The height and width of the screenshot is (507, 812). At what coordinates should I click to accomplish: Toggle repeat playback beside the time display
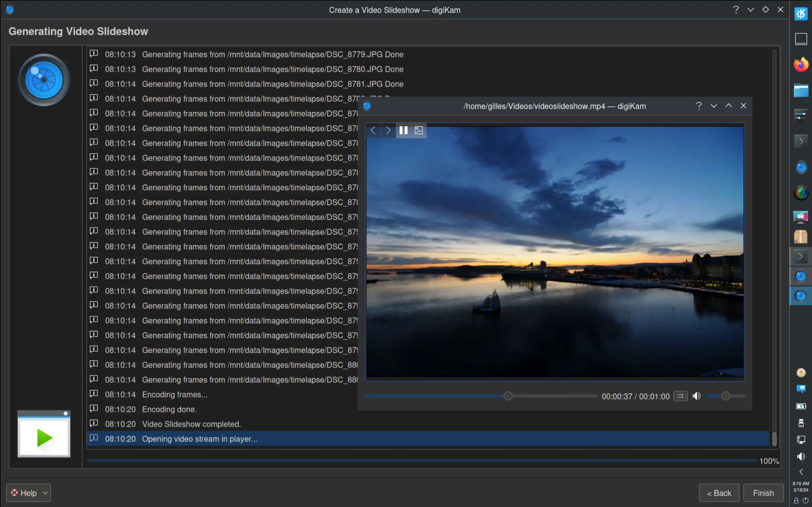680,396
